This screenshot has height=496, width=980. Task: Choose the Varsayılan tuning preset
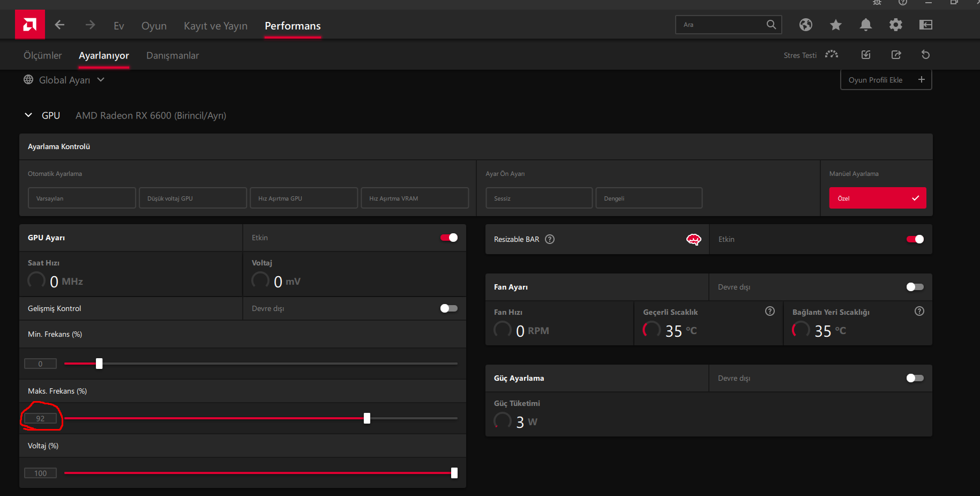point(82,198)
